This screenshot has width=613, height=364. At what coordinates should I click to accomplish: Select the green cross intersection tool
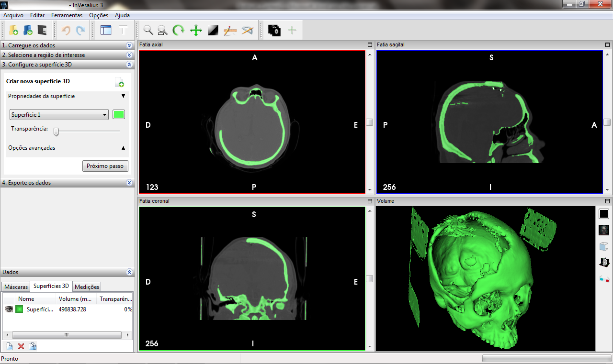(292, 30)
